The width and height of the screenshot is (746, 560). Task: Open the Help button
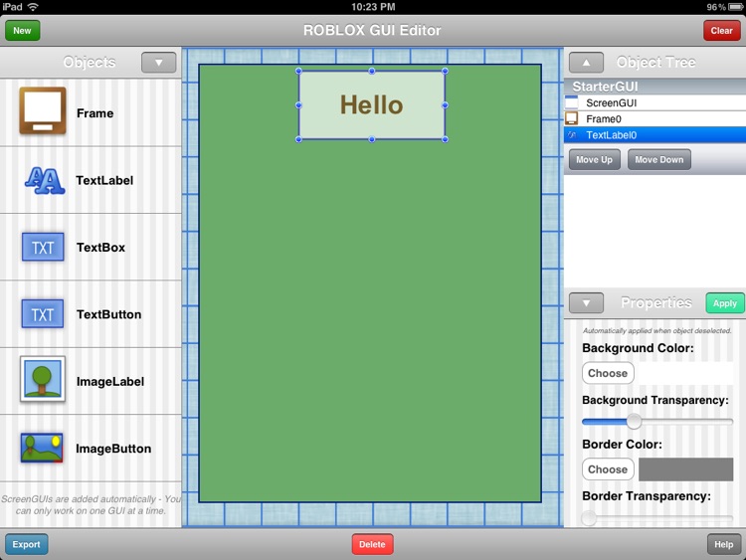(x=724, y=544)
